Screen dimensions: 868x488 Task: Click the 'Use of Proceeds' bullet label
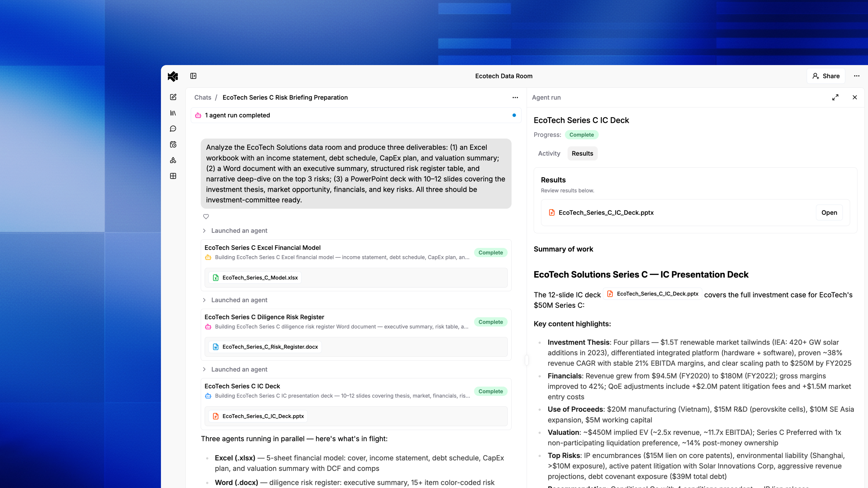575,410
